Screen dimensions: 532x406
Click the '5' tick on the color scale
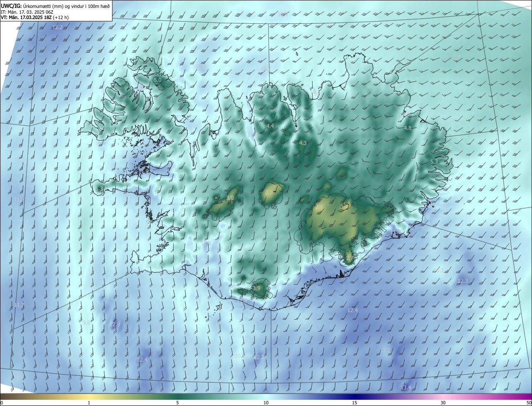[x=177, y=403]
